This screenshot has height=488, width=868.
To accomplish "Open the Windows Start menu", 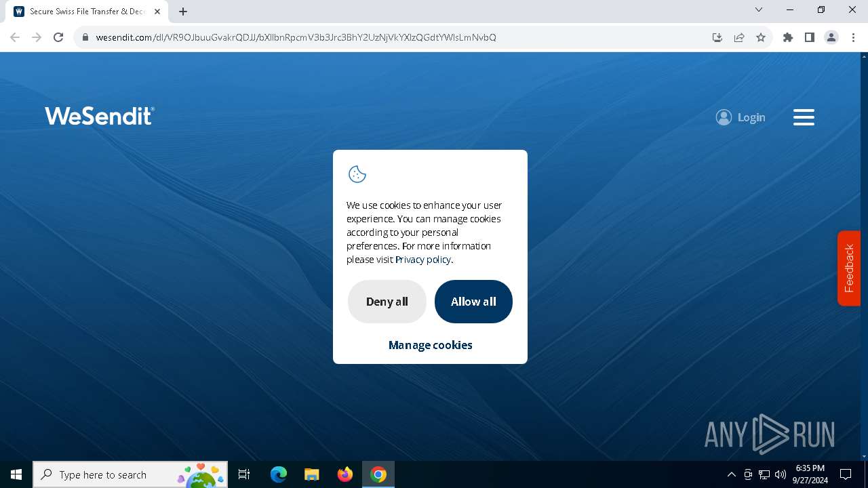I will click(16, 474).
